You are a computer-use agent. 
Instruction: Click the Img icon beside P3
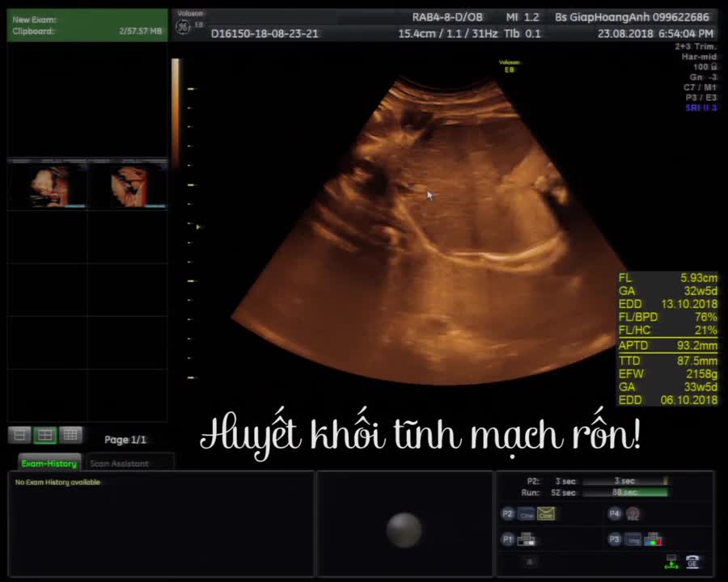(x=633, y=540)
